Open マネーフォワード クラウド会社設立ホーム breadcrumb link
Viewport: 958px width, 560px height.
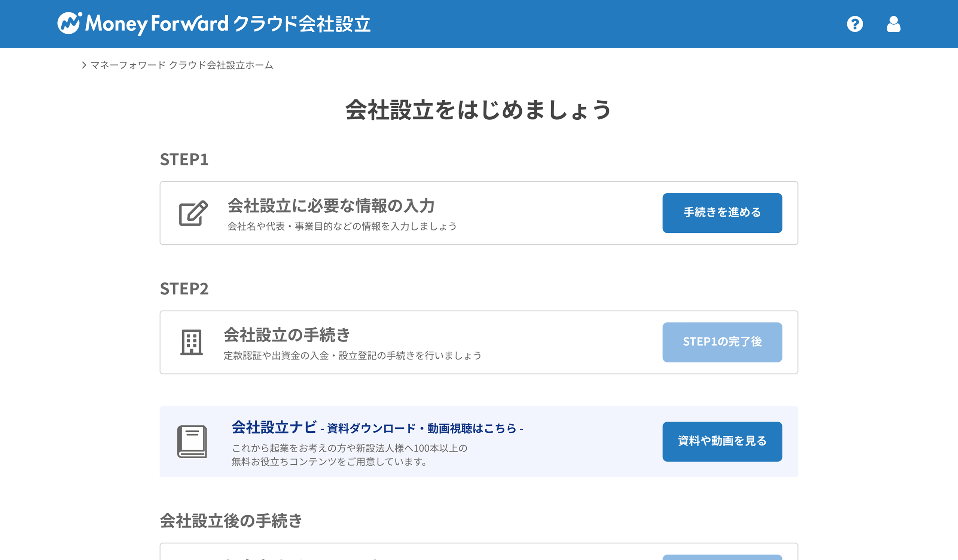tap(182, 65)
